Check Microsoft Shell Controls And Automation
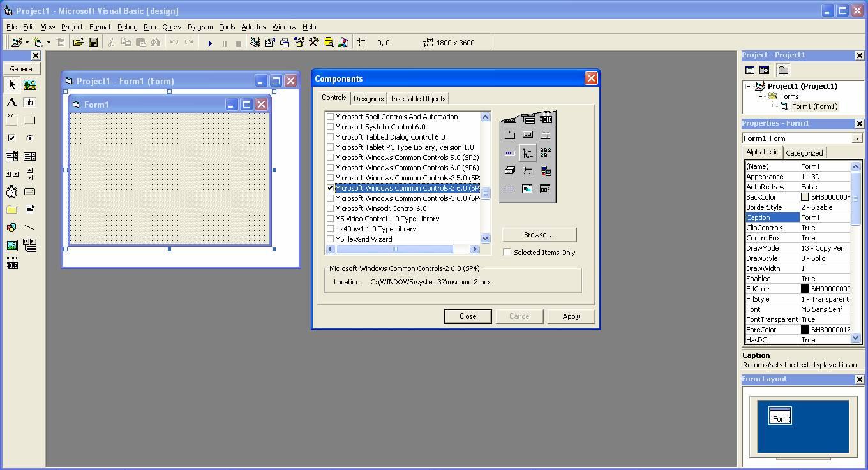The height and width of the screenshot is (470, 868). pyautogui.click(x=330, y=117)
